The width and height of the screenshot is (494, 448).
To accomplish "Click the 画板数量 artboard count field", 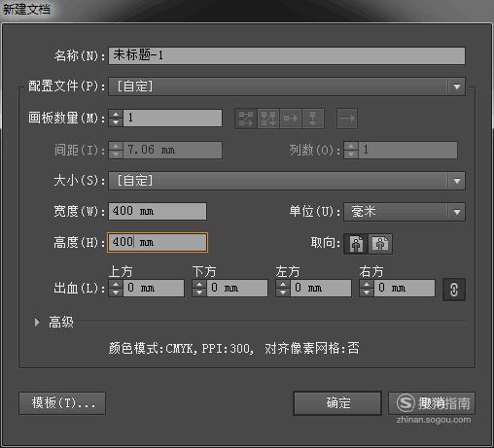I will point(172,118).
